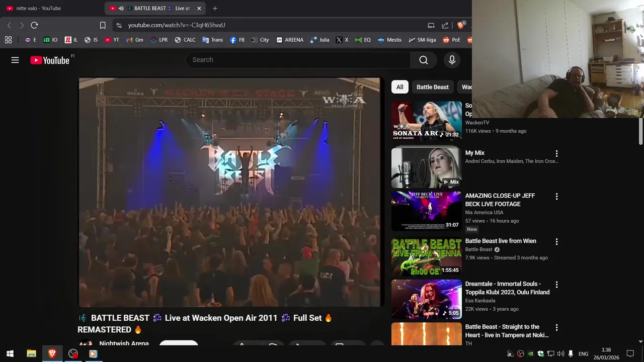Open the browser apps grid icon

click(x=8, y=40)
